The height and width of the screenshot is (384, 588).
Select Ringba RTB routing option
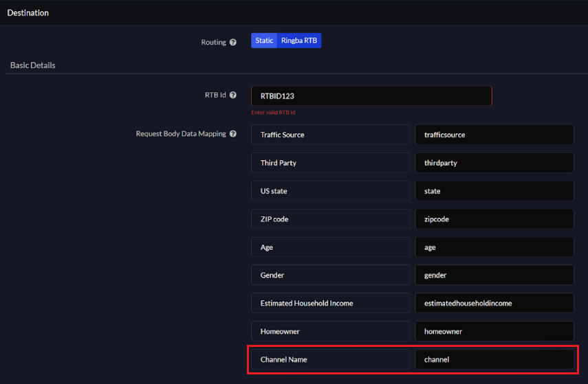point(299,41)
